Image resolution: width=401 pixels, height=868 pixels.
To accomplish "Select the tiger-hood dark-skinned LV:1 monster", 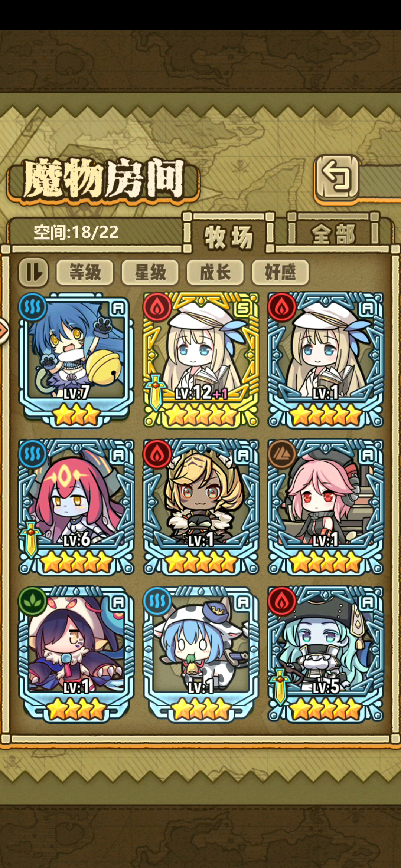I will 201,507.
